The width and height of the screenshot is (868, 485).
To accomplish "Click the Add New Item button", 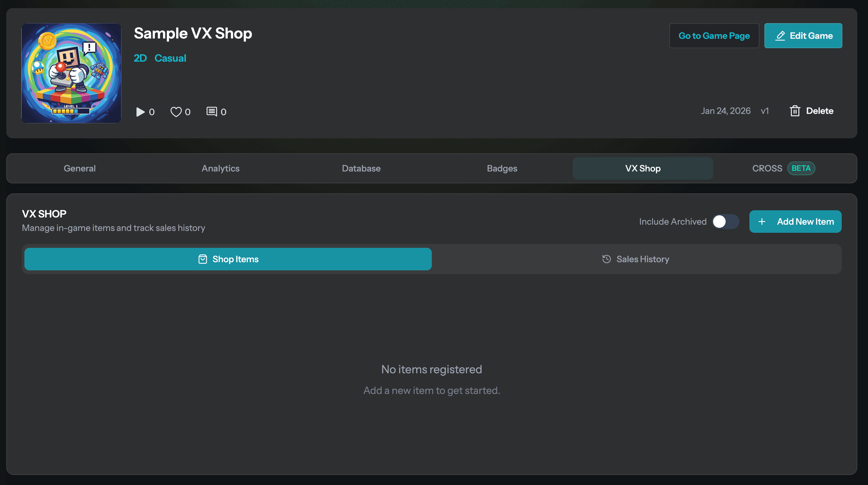I will [x=795, y=222].
